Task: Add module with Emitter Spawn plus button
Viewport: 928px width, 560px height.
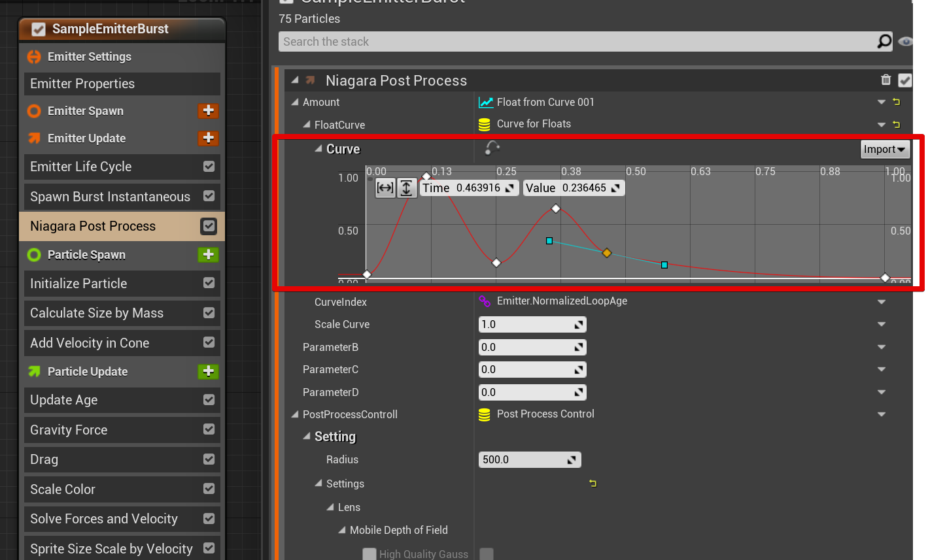Action: (209, 110)
